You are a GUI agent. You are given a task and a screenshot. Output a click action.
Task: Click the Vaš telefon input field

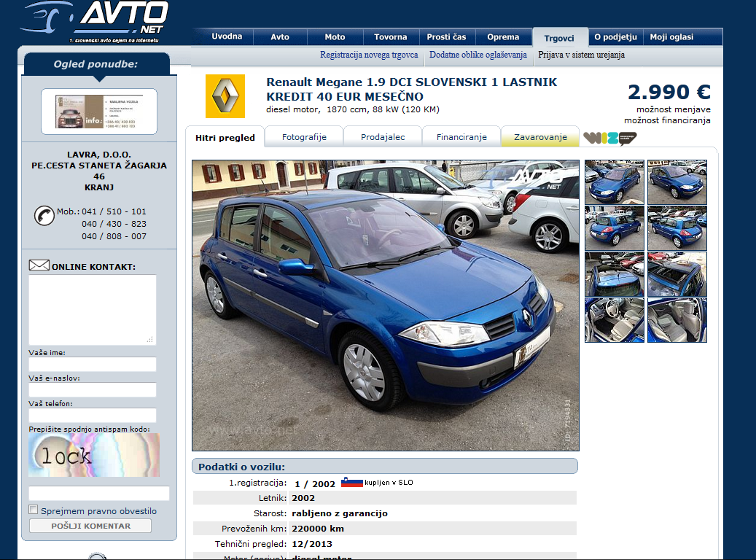(92, 416)
